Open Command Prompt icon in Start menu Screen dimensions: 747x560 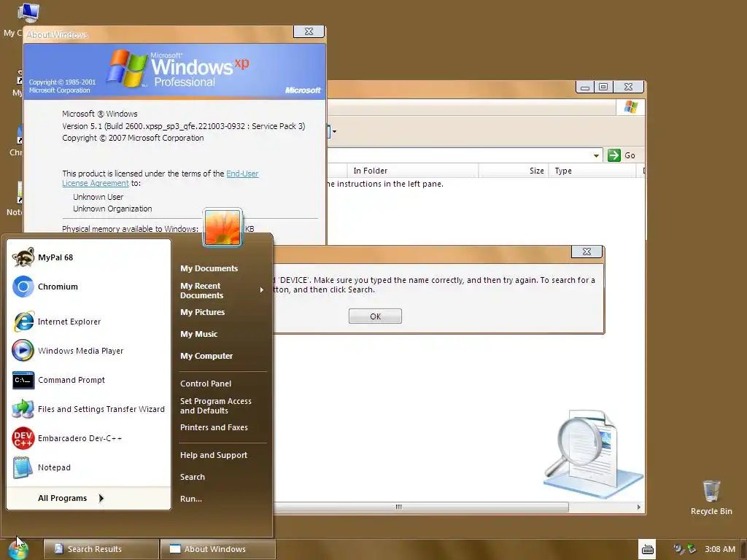tap(23, 380)
